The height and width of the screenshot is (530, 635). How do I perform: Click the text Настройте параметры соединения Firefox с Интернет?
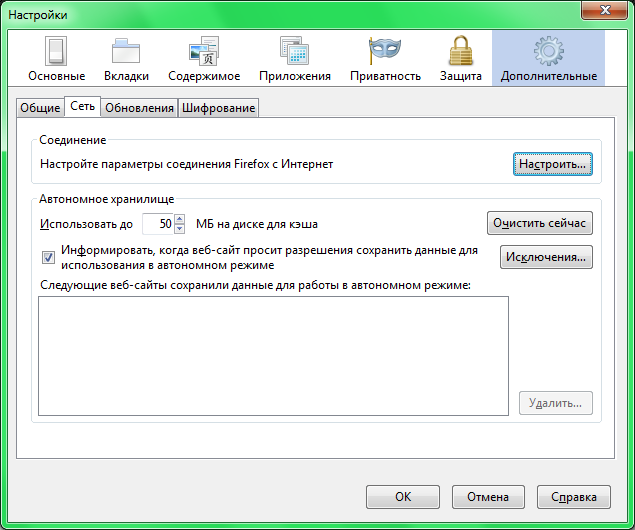(x=186, y=164)
